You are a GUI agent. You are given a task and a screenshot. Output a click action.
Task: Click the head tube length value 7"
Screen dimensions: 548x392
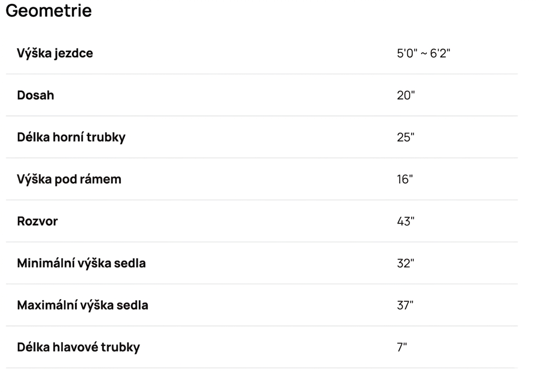pos(402,348)
